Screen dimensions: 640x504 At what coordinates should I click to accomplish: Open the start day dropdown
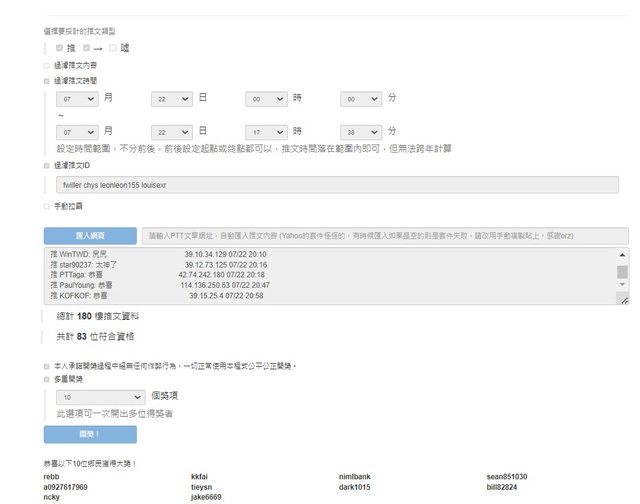172,99
